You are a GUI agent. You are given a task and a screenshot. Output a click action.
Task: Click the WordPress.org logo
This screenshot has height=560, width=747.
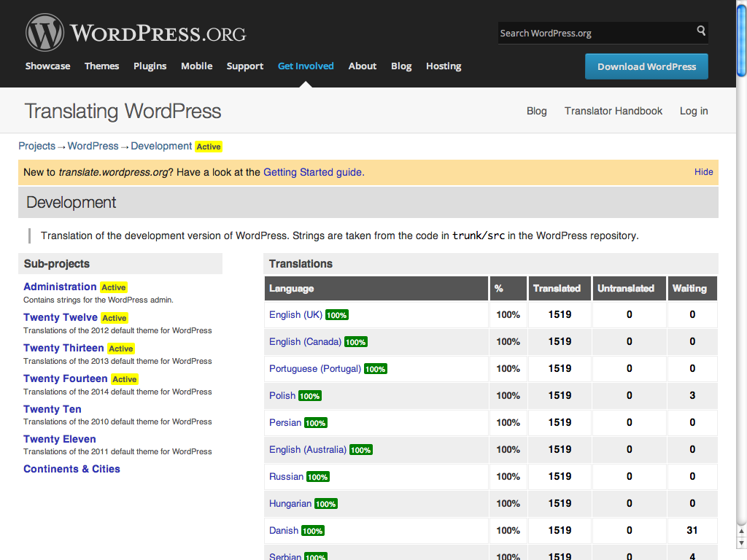(136, 32)
